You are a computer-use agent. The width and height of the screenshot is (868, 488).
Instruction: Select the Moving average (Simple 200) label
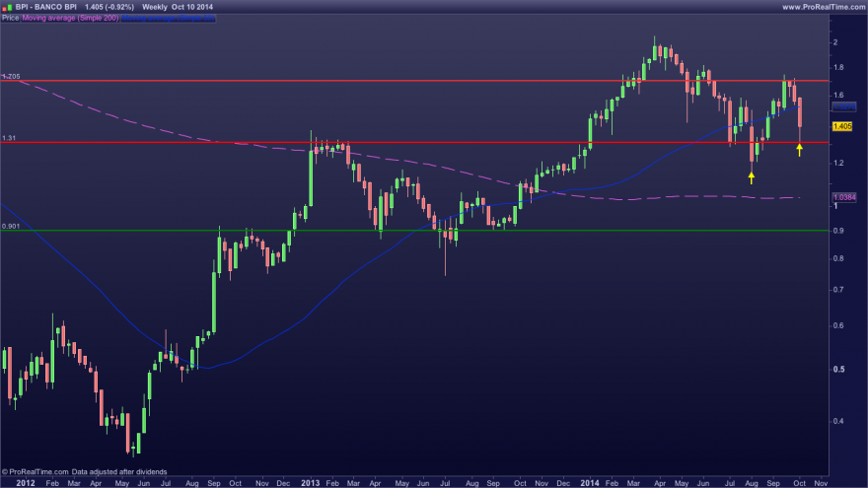click(70, 18)
